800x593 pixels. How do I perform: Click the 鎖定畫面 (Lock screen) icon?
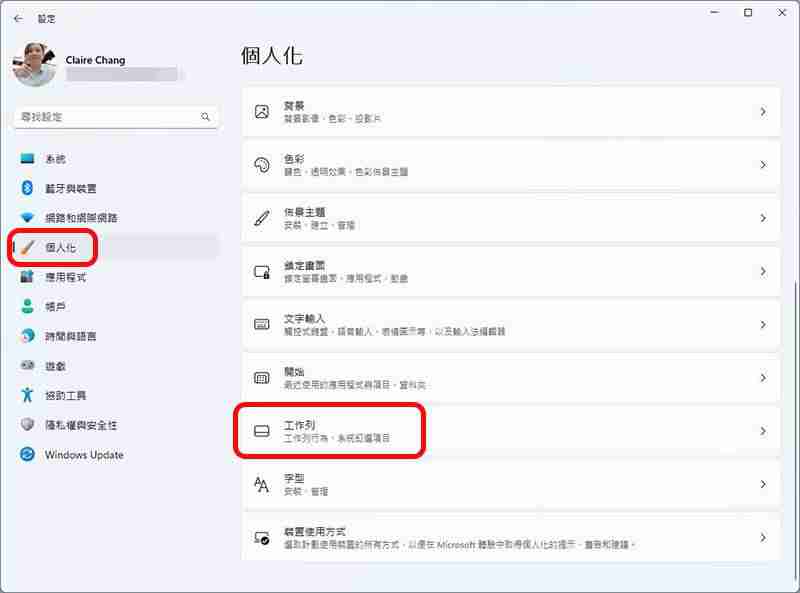click(262, 271)
